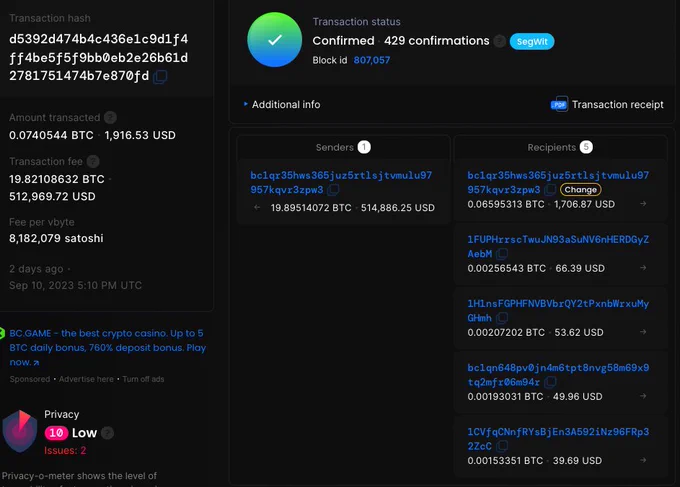
Task: Open help icon beside Amount transacted
Action: 110,118
